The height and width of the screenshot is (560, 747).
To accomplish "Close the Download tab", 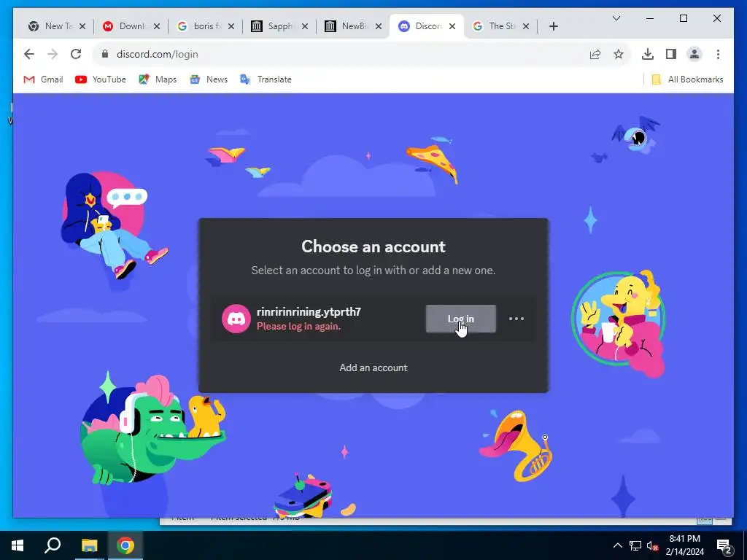I will click(x=157, y=26).
